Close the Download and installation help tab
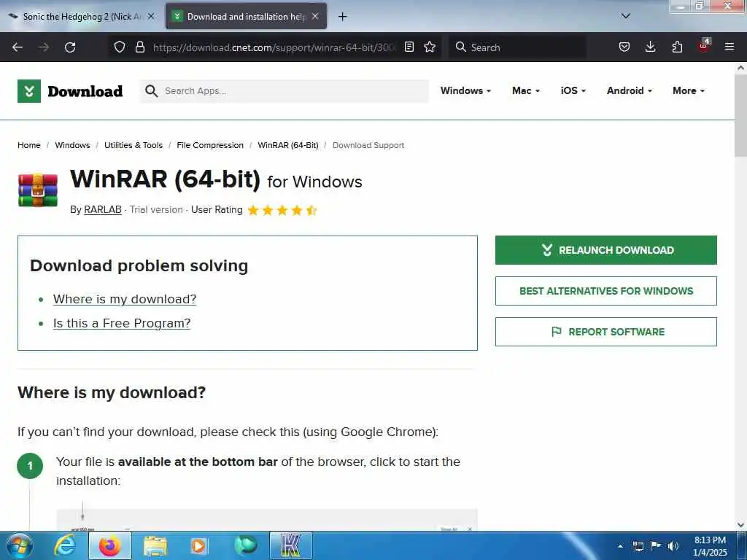Viewport: 747px width, 560px height. tap(315, 16)
